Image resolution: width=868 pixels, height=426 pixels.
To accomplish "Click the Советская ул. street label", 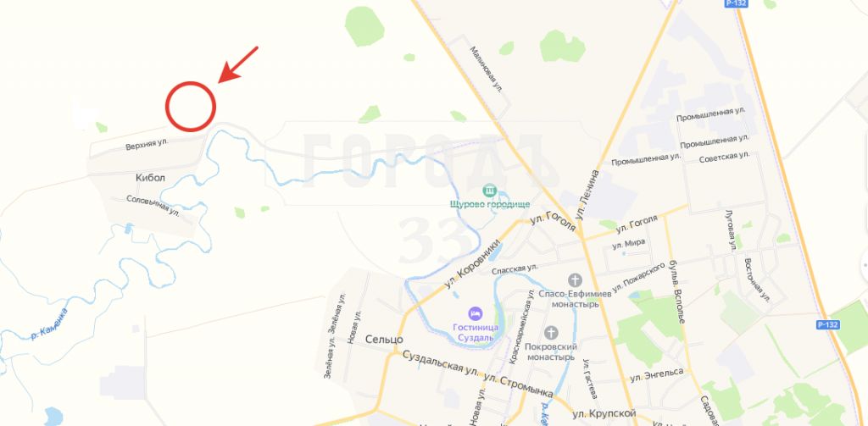I will tap(724, 156).
